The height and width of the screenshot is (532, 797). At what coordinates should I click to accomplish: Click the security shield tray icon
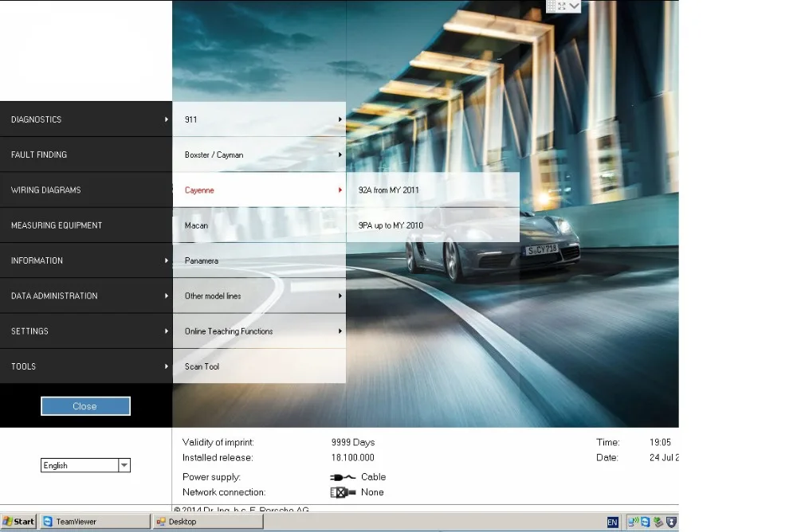[x=671, y=522]
